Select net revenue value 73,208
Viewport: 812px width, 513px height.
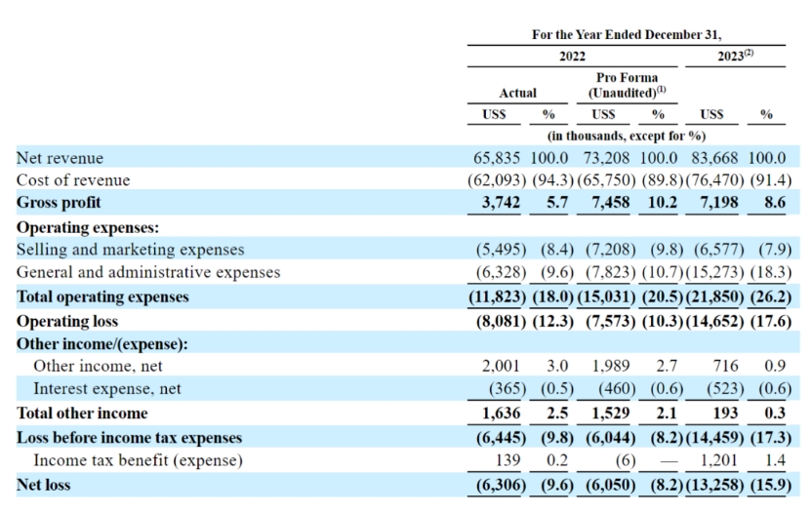tap(606, 158)
